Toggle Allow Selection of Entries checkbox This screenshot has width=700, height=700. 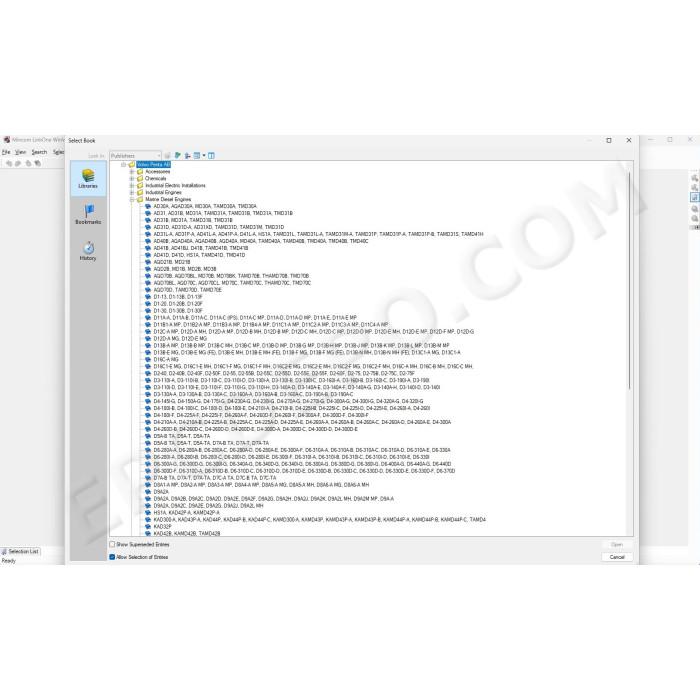[x=112, y=557]
